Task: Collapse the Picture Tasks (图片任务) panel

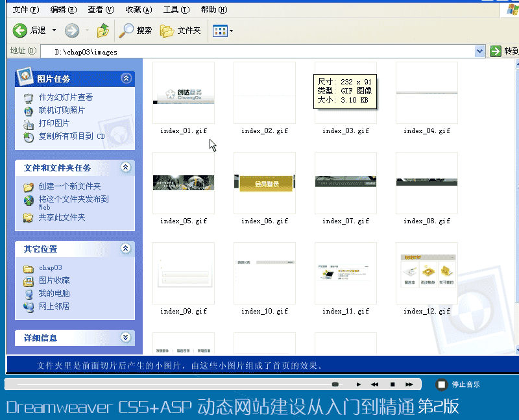Action: (x=126, y=79)
